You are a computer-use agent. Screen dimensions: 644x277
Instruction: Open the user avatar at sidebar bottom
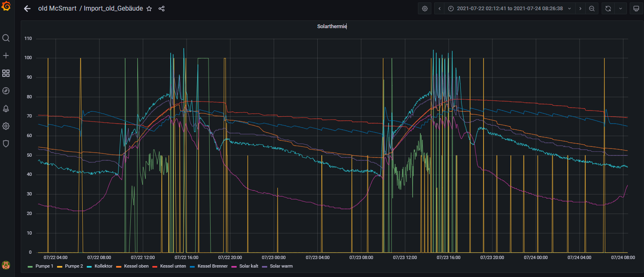[6, 265]
